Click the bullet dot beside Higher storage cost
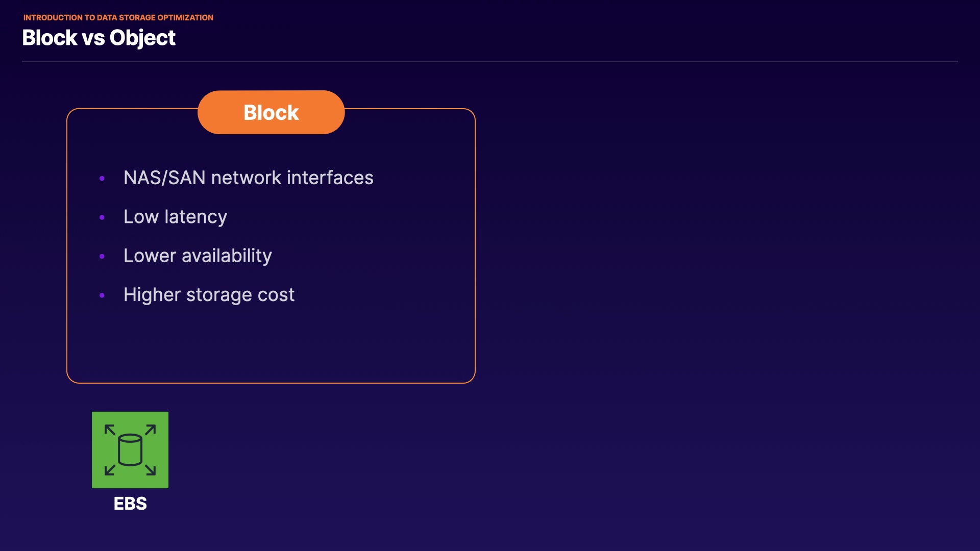Viewport: 980px width, 551px height. click(102, 295)
